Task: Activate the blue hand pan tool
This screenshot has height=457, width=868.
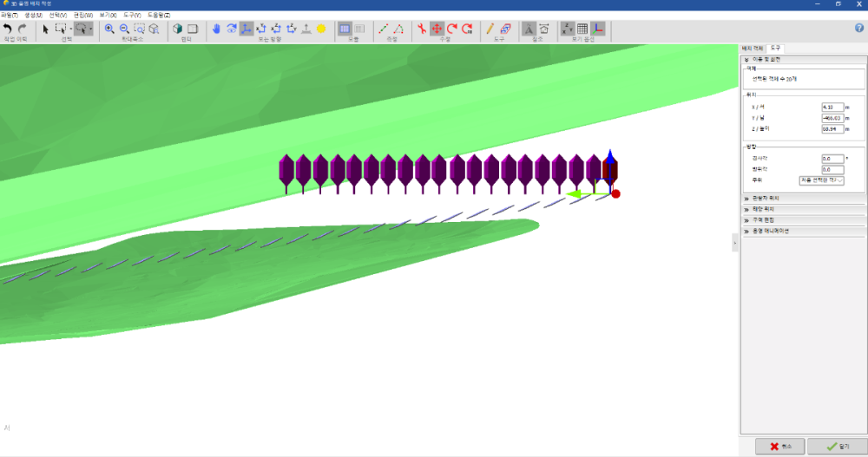Action: [217, 29]
